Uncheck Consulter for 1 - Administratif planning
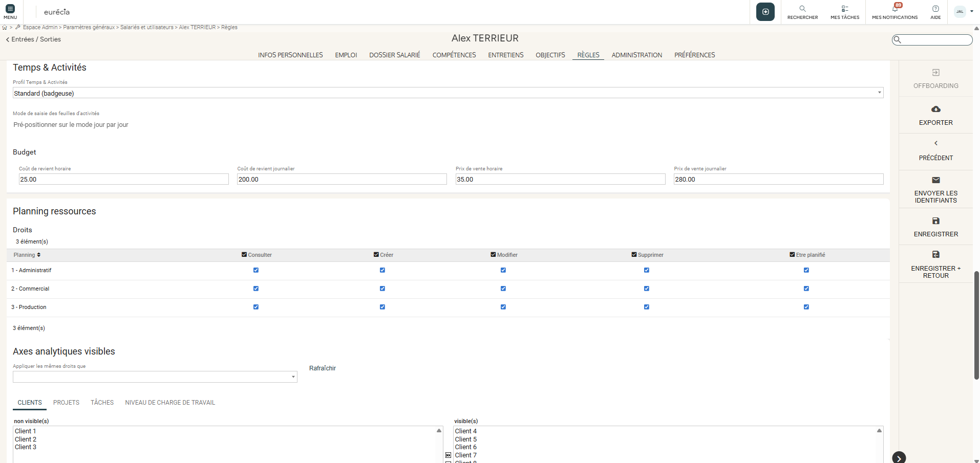The width and height of the screenshot is (980, 463). (256, 270)
